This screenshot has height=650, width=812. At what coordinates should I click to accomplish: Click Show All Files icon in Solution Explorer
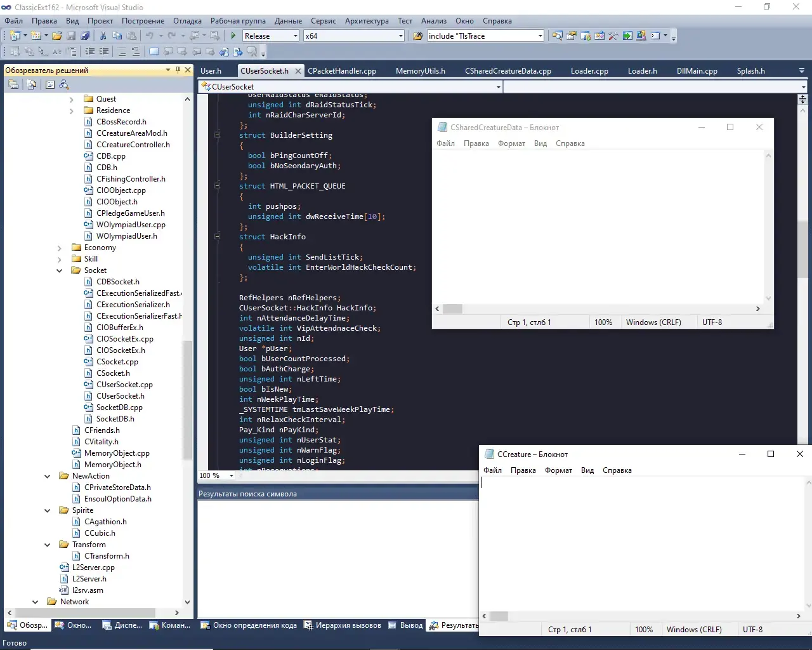pos(32,84)
